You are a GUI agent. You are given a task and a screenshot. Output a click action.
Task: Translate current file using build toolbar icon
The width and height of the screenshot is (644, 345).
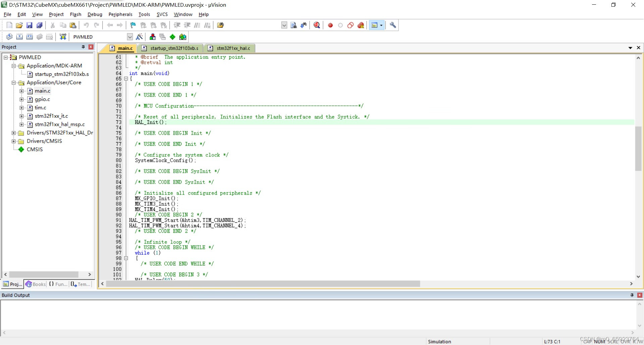9,37
